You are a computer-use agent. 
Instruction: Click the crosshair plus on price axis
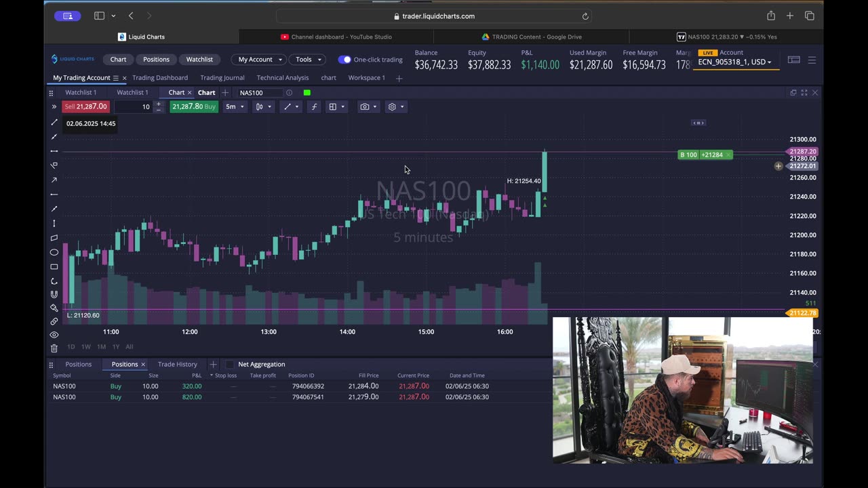click(778, 166)
